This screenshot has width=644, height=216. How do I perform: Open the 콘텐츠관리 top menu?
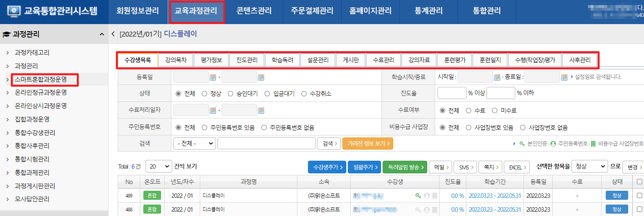pyautogui.click(x=254, y=11)
